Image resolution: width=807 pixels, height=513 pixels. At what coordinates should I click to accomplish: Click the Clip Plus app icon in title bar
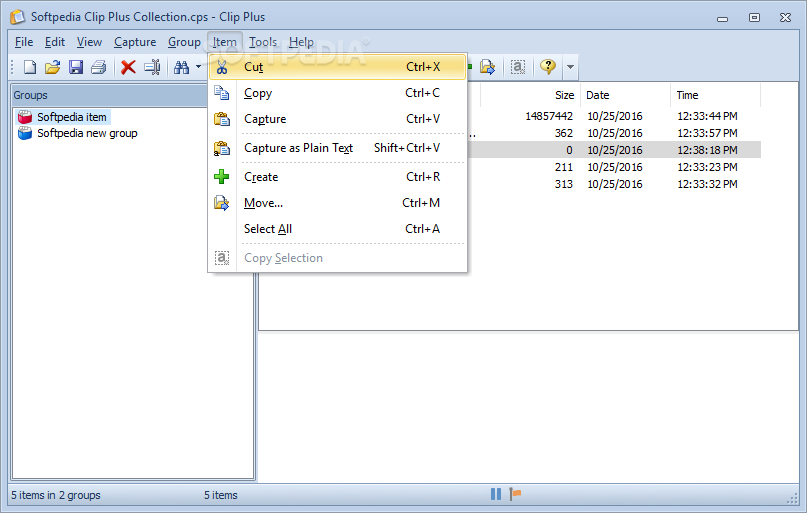[17, 17]
